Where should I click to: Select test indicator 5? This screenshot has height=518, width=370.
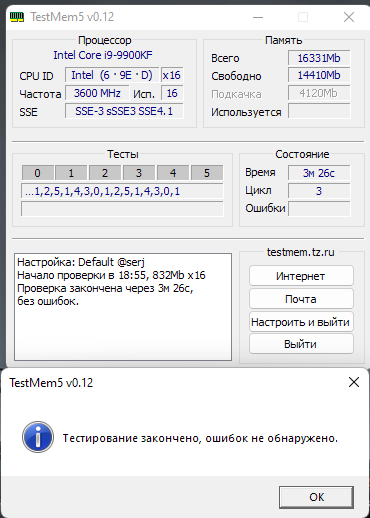(x=207, y=173)
